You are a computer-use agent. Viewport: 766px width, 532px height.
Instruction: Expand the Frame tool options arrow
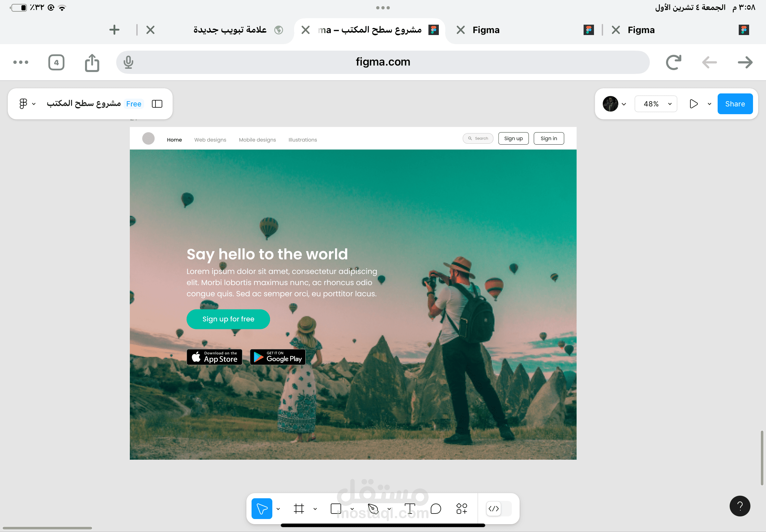pos(315,509)
